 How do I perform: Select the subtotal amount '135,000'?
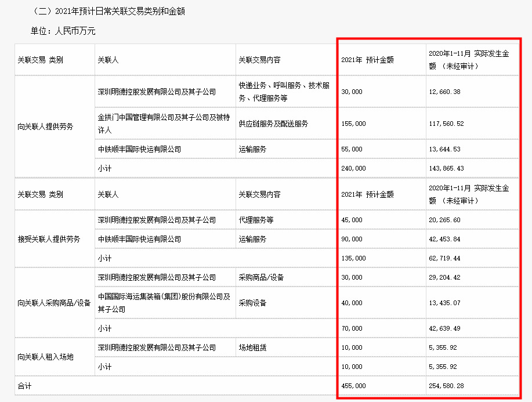coord(353,258)
